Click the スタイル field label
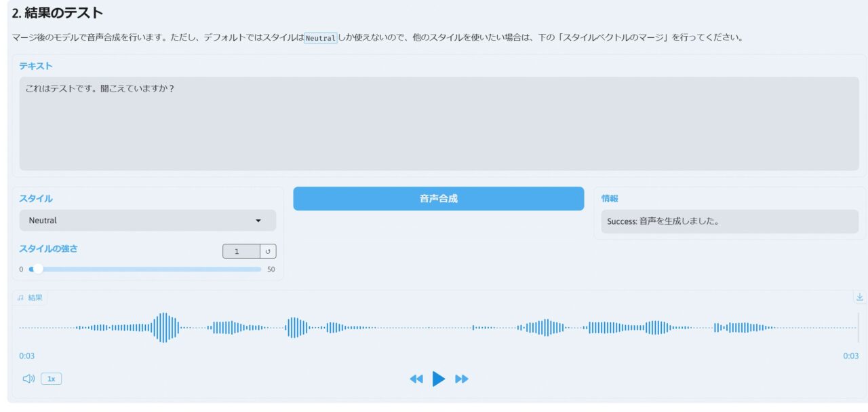Image resolution: width=868 pixels, height=412 pixels. 36,199
